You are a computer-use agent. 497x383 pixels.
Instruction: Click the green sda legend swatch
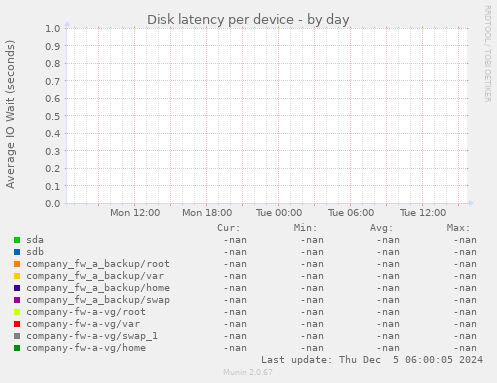(17, 240)
